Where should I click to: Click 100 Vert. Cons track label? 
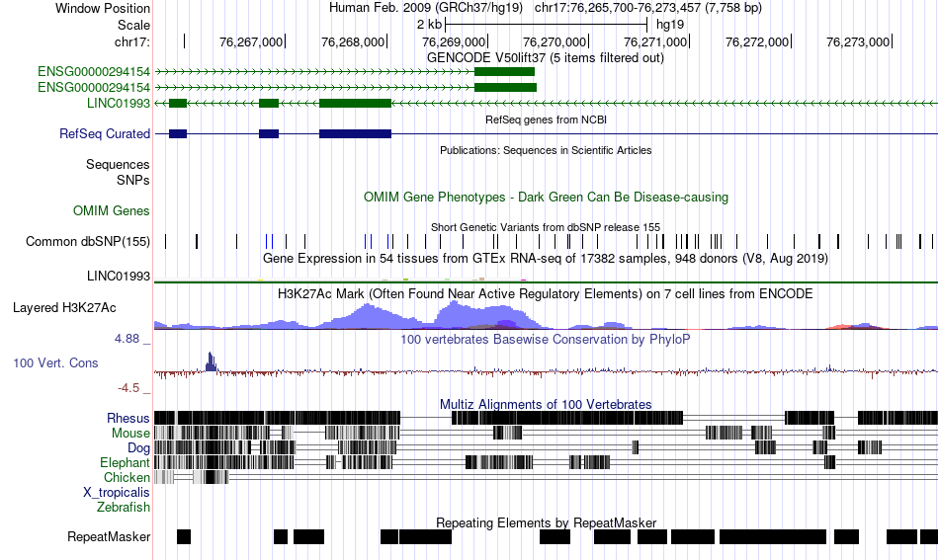click(55, 362)
